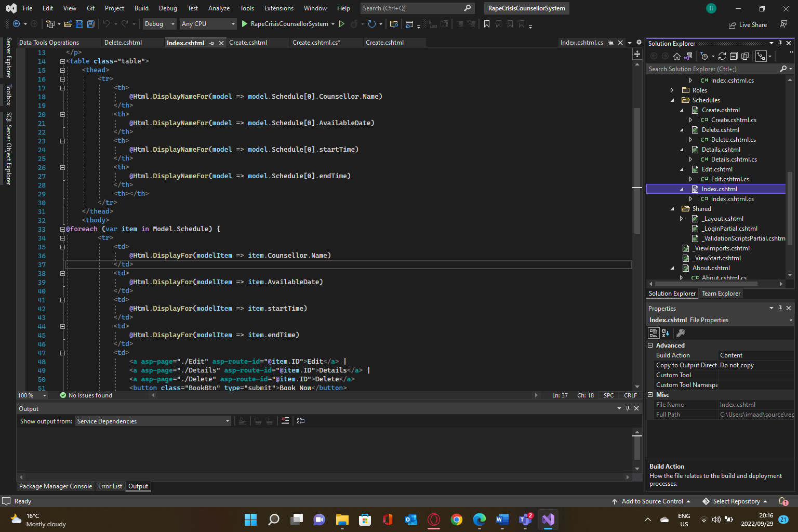The image size is (798, 532).
Task: Select Details.cshtml in Solution Explorer
Action: coord(721,150)
